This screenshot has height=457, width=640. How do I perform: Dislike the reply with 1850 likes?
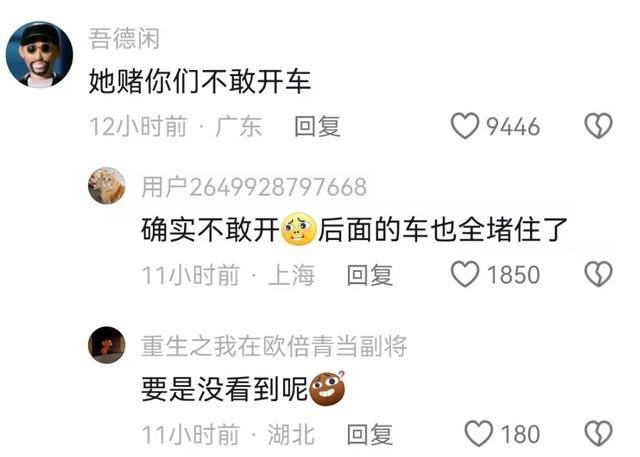598,274
